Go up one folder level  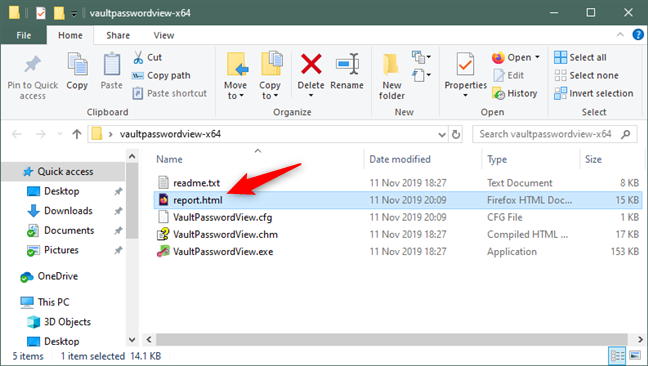click(76, 134)
